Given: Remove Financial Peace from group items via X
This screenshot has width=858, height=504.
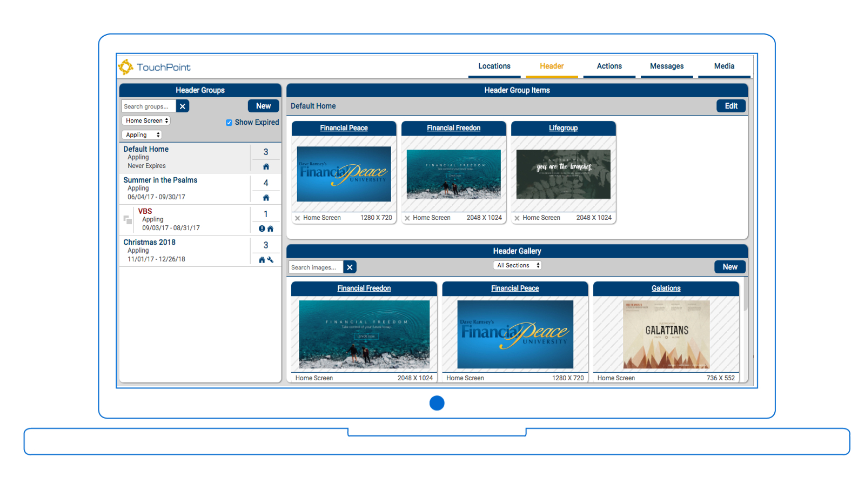Looking at the screenshot, I should (297, 218).
